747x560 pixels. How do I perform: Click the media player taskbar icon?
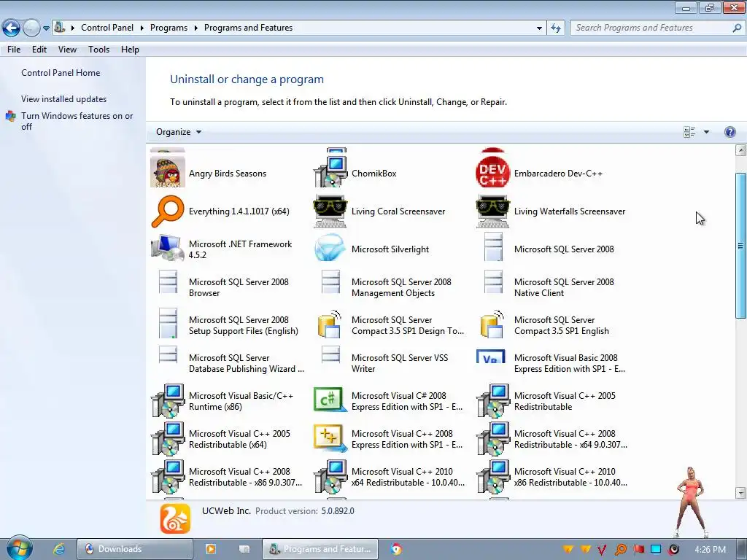click(x=211, y=549)
